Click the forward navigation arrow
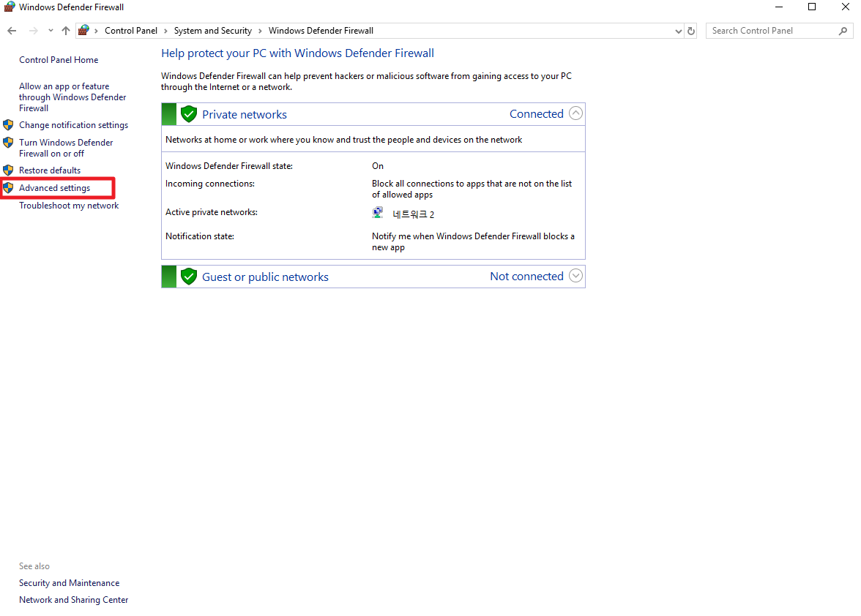Image resolution: width=861 pixels, height=616 pixels. tap(34, 31)
